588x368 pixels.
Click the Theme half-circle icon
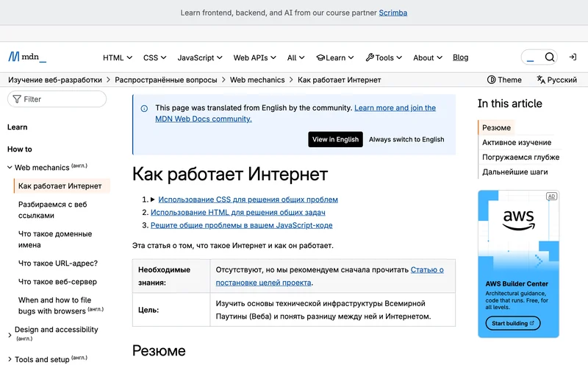click(x=491, y=79)
